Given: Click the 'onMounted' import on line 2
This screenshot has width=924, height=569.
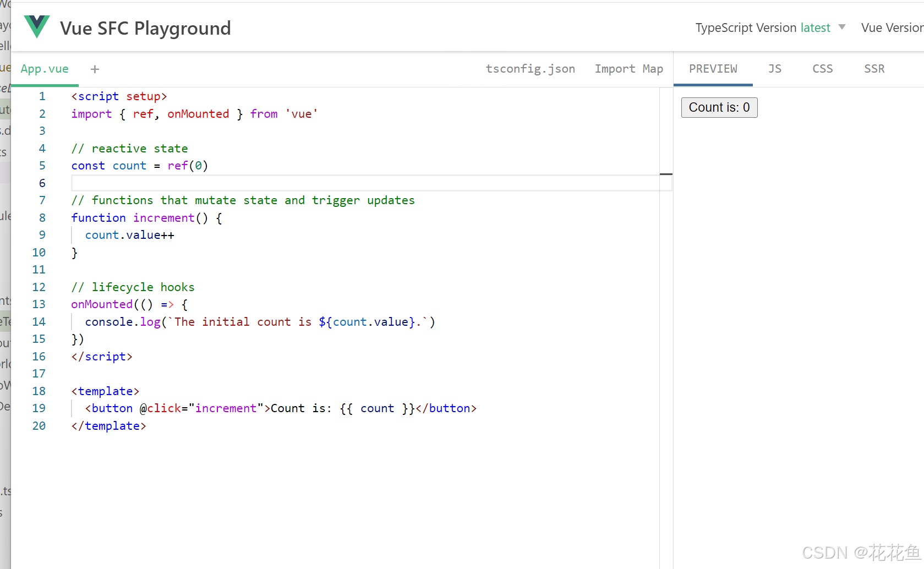Looking at the screenshot, I should click(x=198, y=114).
